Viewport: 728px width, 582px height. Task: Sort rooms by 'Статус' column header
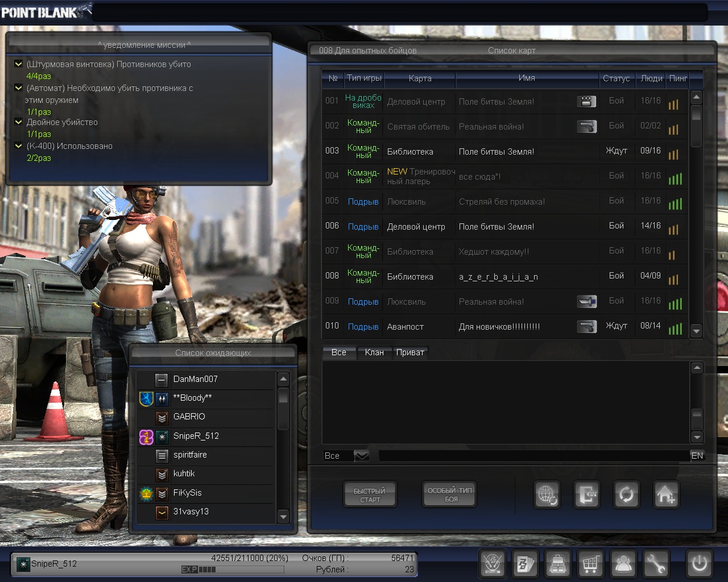click(617, 78)
